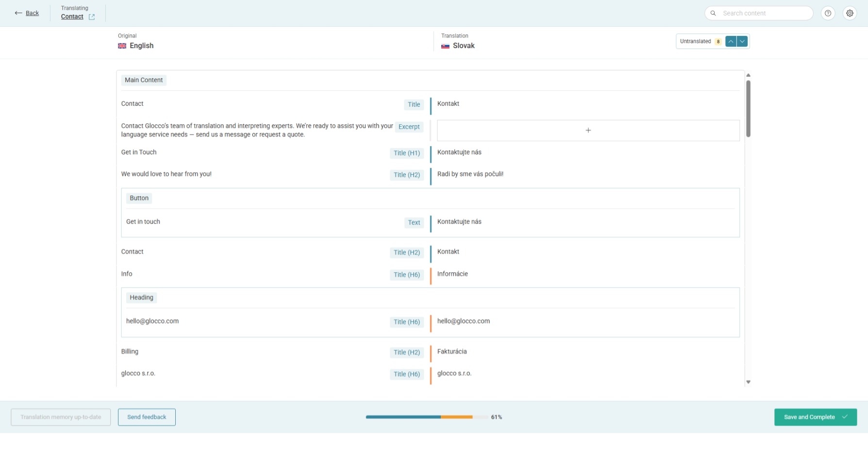This screenshot has width=868, height=457.
Task: Click the Slovak flag icon
Action: pyautogui.click(x=445, y=46)
